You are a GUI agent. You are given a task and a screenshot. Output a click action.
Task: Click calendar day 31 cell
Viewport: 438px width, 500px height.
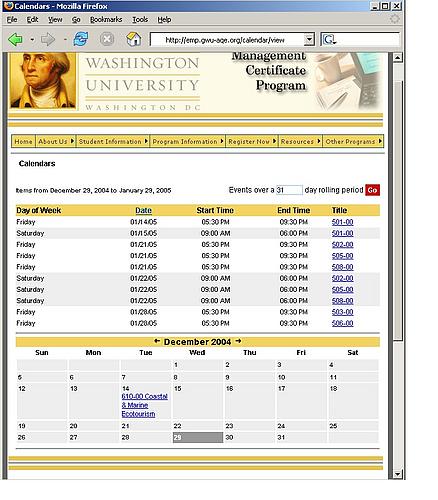point(301,437)
